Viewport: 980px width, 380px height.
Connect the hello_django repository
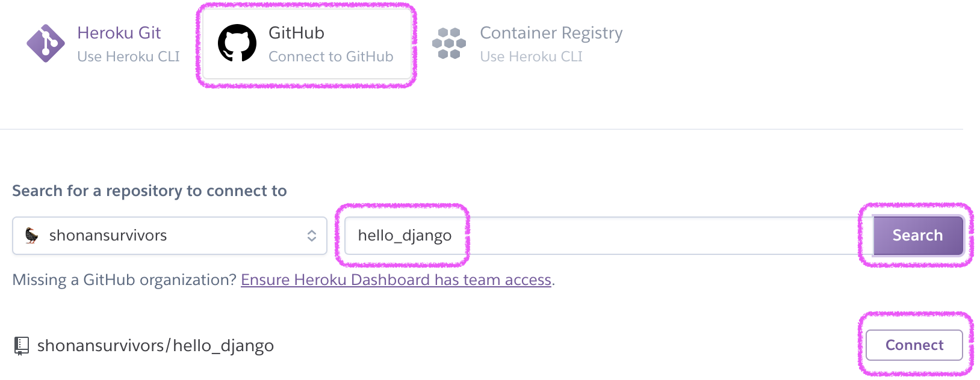coord(914,345)
